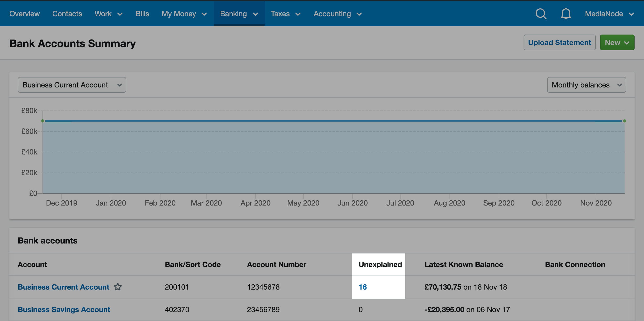Viewport: 644px width, 321px height.
Task: Open the notifications bell
Action: [x=566, y=14]
